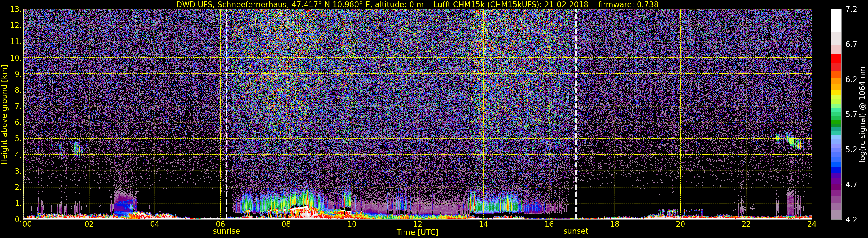
Task: Click the "4.2" colorbar value label
Action: (x=851, y=220)
